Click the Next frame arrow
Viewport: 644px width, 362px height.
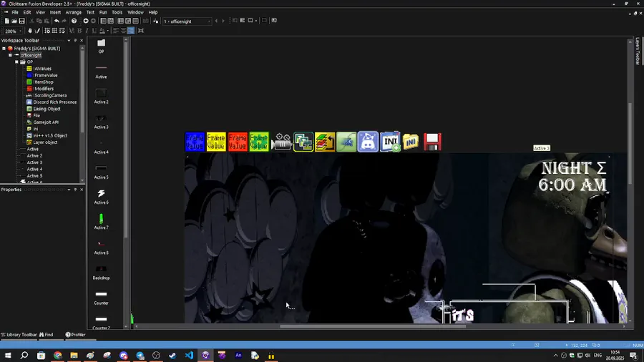(223, 21)
